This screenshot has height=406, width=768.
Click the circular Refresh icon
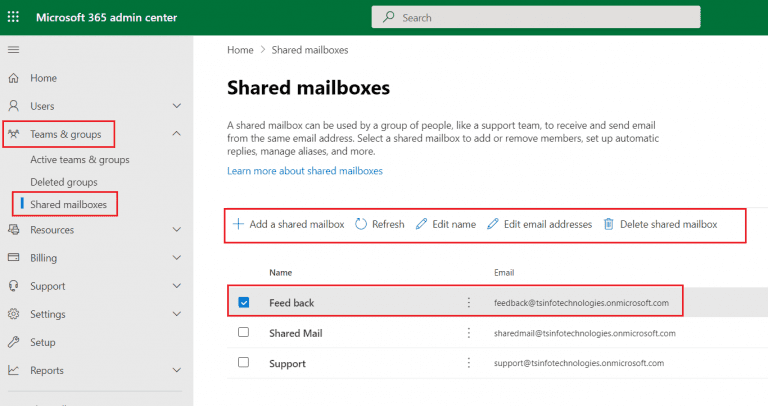pyautogui.click(x=361, y=224)
